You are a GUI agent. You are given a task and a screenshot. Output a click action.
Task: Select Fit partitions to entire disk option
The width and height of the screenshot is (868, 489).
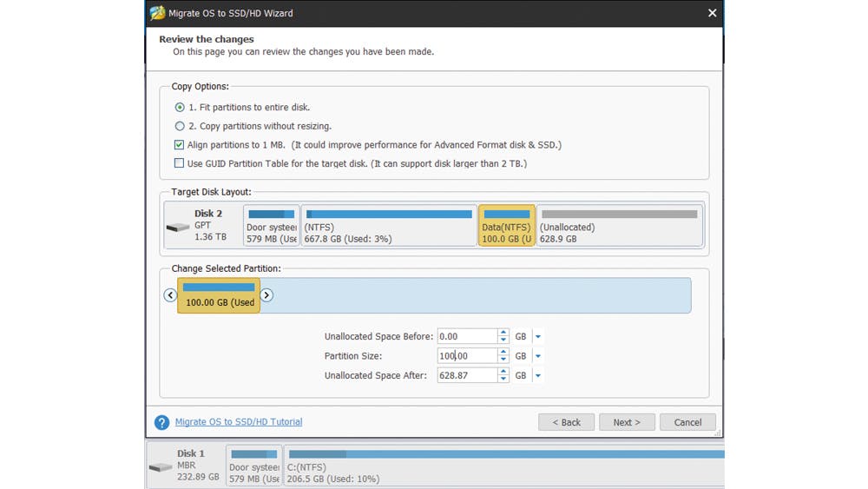[180, 108]
